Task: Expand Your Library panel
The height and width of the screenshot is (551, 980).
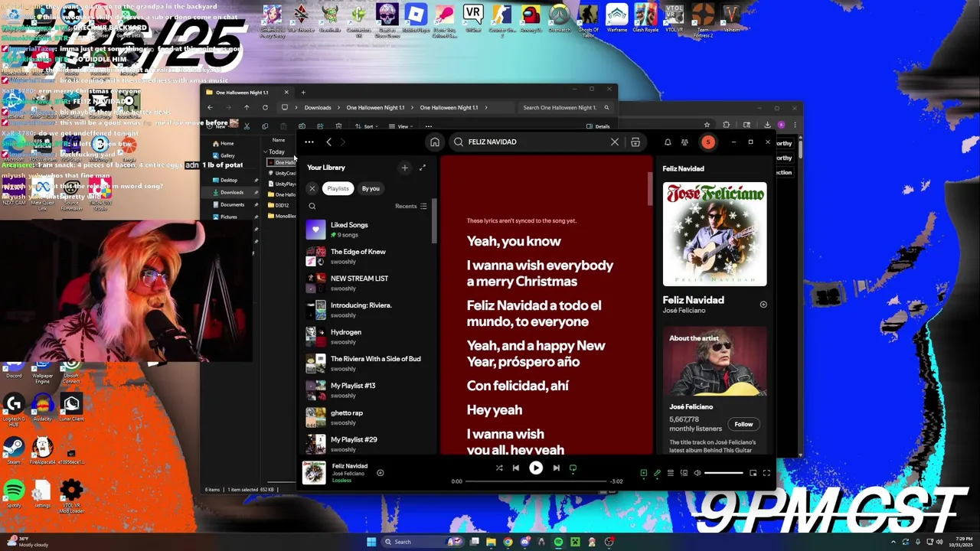Action: click(x=422, y=168)
